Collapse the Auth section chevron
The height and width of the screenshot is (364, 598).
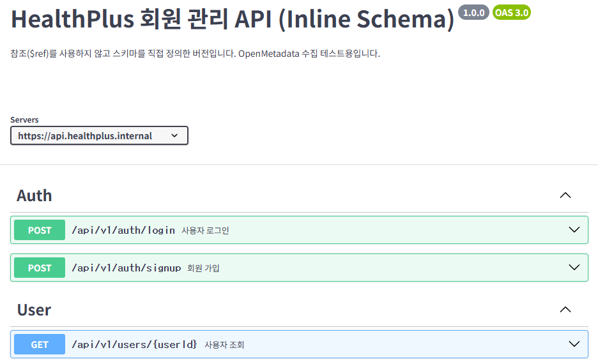coord(565,195)
